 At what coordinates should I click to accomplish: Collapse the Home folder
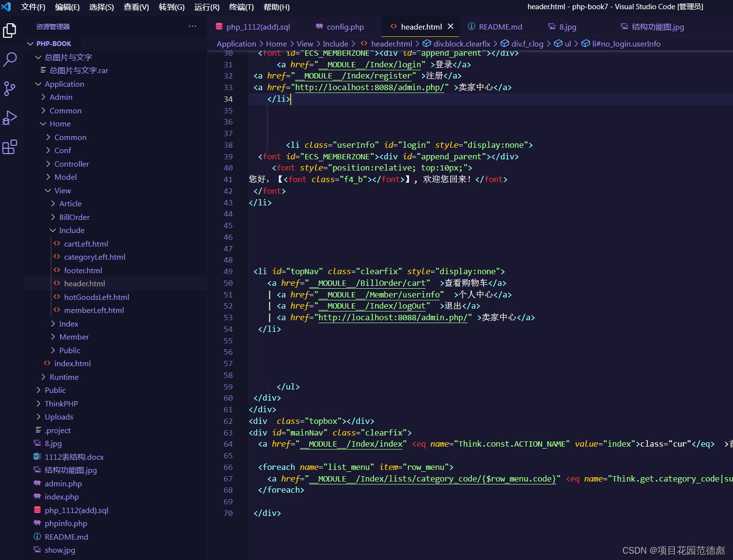click(x=43, y=124)
